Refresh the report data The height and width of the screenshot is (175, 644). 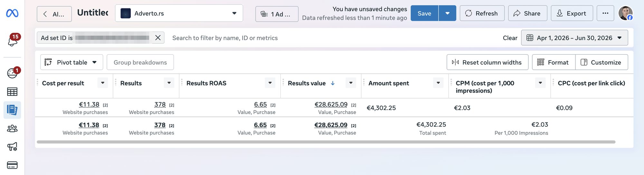[482, 13]
